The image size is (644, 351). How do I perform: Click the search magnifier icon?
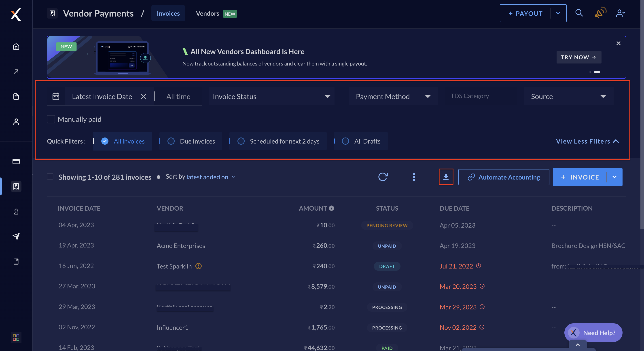[580, 13]
